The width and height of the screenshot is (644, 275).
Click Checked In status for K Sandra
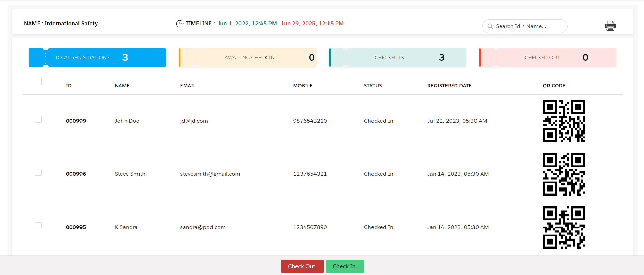(x=379, y=227)
